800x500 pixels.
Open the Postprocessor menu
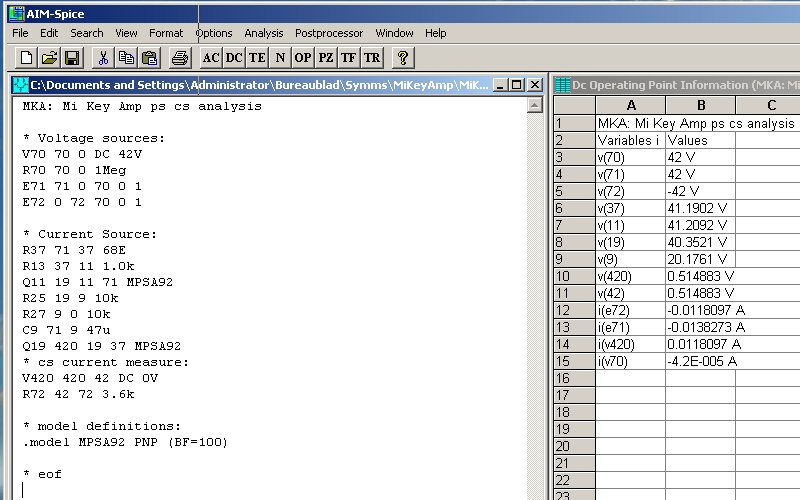329,33
